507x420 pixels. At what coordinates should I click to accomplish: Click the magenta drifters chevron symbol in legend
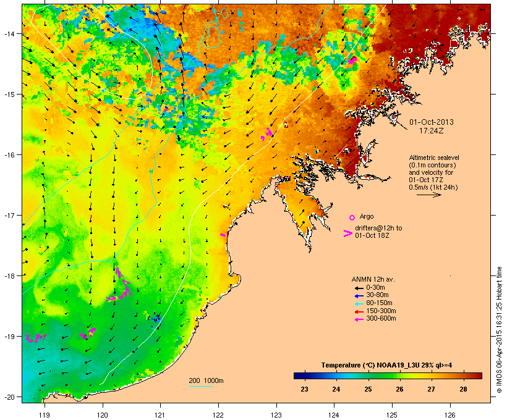[x=347, y=233]
